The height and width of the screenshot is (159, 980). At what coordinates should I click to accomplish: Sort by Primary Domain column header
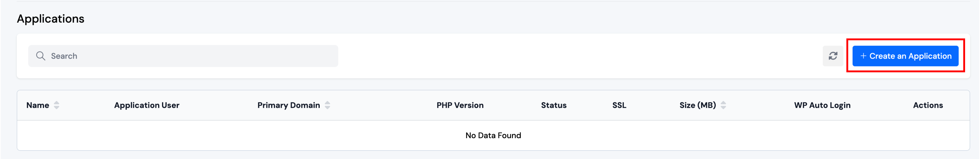click(x=288, y=105)
